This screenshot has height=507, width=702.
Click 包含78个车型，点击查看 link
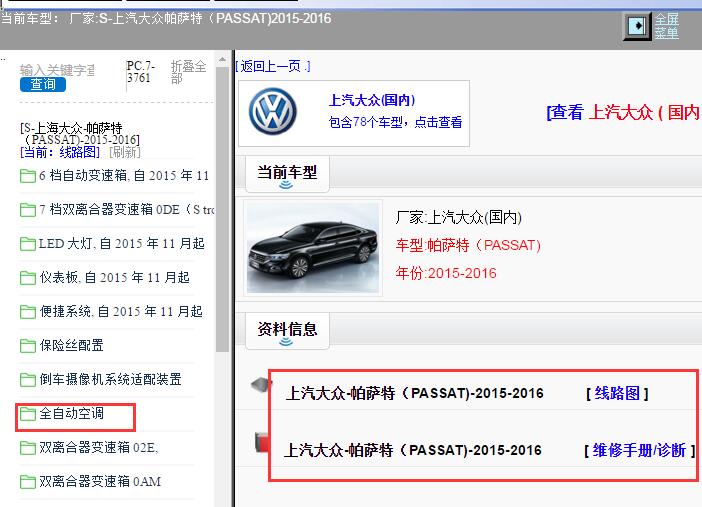pyautogui.click(x=395, y=122)
